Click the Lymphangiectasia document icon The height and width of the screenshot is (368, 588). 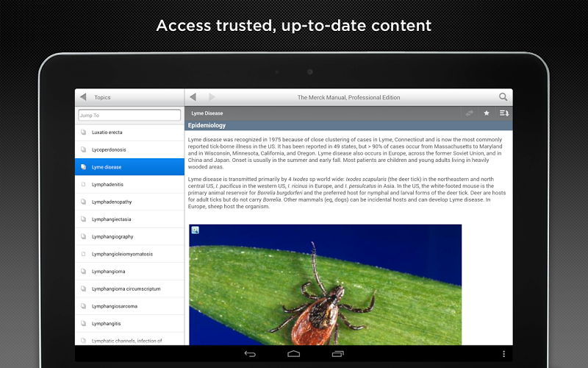tap(83, 219)
